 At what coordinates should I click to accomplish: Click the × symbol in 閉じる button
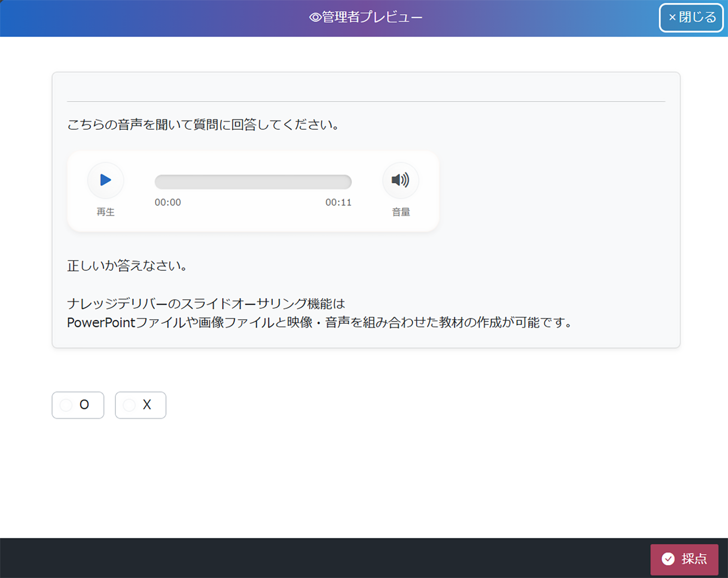672,17
